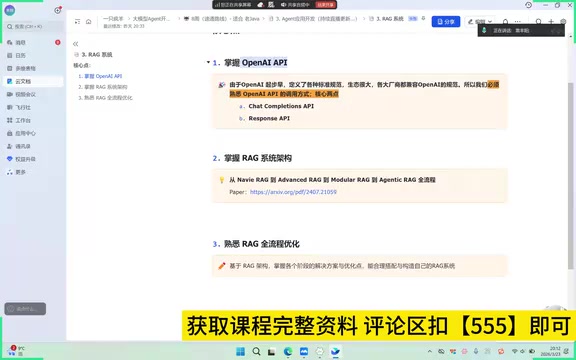Click the notification bell icon
This screenshot has height=360, width=576.
[505, 22]
